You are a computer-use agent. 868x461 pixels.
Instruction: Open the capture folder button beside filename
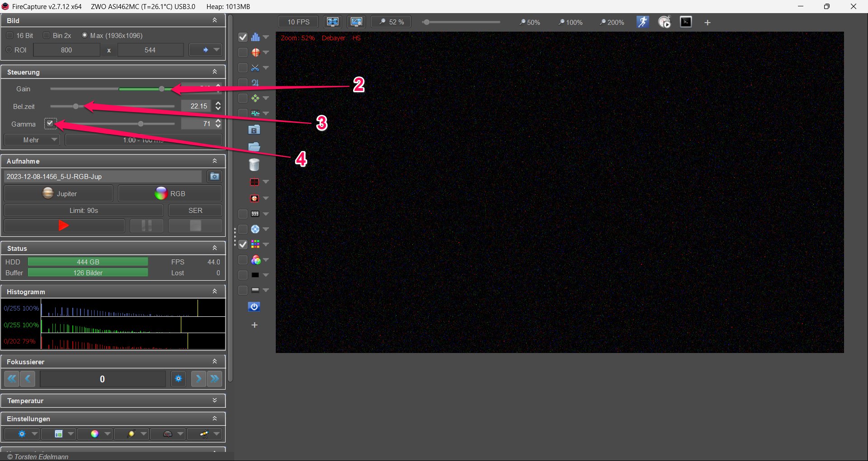[x=215, y=176]
